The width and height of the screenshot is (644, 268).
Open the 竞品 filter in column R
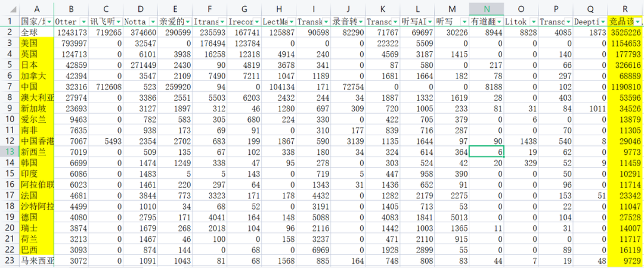coord(637,21)
